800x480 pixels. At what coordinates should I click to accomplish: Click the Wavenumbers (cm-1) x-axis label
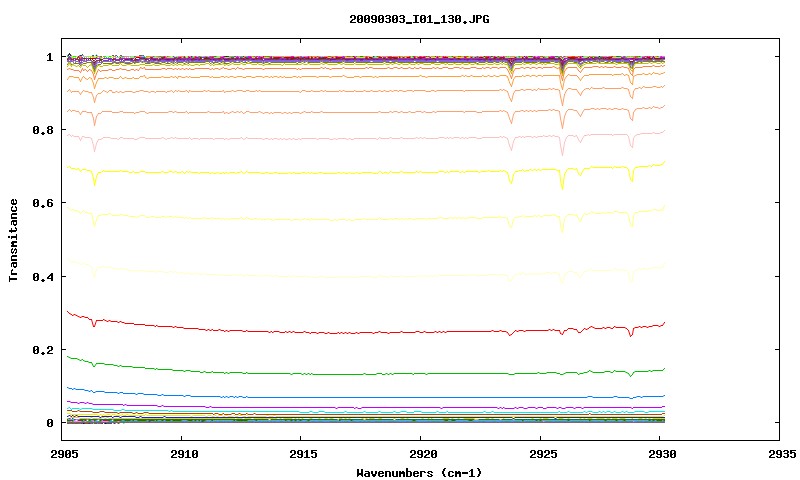click(x=419, y=473)
